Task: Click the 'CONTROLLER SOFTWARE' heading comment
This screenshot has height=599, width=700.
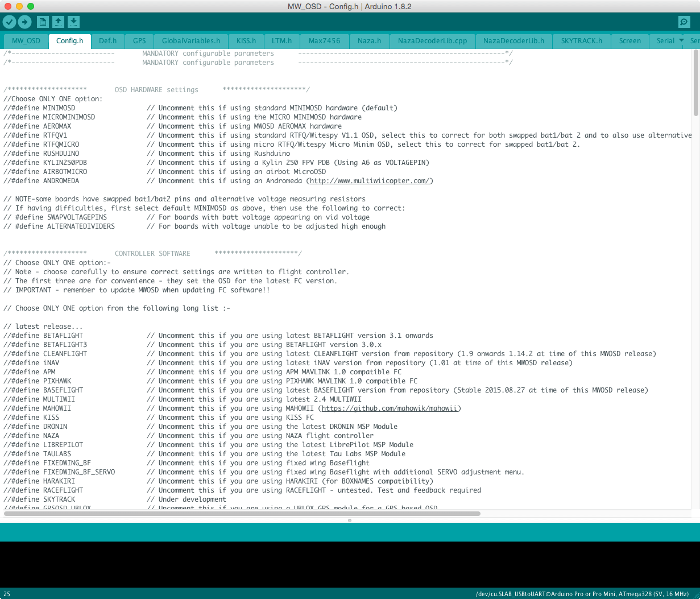Action: pos(152,254)
